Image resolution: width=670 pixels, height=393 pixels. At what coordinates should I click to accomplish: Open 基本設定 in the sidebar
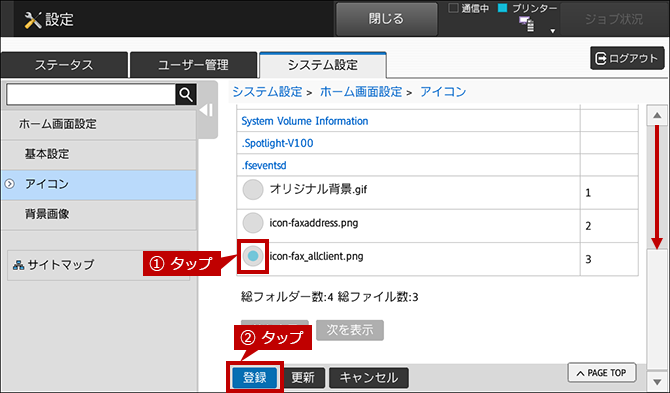[x=99, y=154]
